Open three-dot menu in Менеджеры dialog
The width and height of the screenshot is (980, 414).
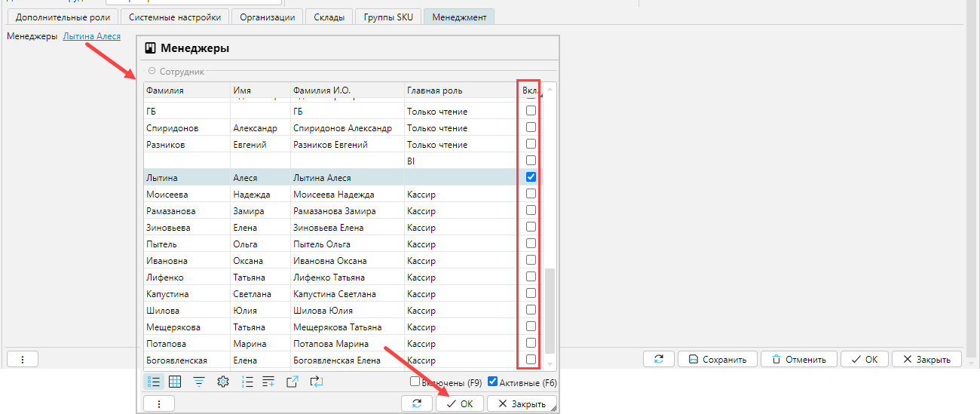pos(159,403)
